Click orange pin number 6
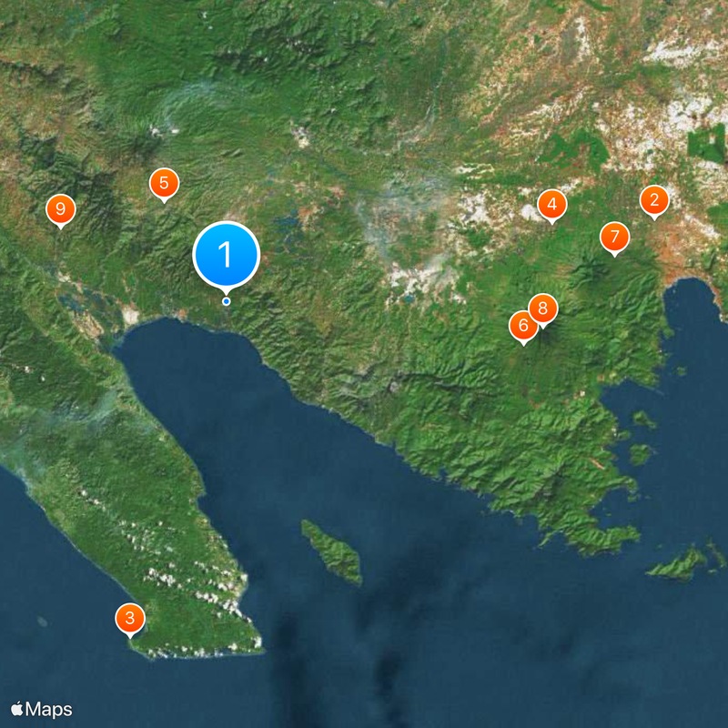The image size is (728, 728). pyautogui.click(x=523, y=326)
